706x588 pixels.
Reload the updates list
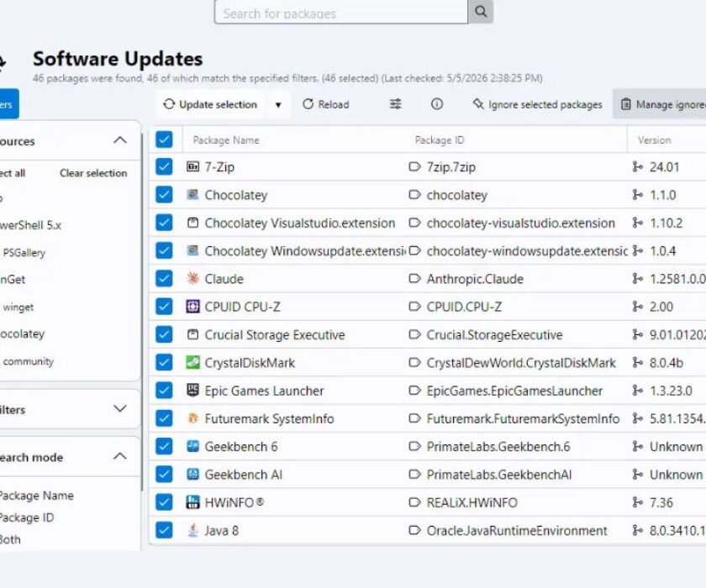point(326,104)
